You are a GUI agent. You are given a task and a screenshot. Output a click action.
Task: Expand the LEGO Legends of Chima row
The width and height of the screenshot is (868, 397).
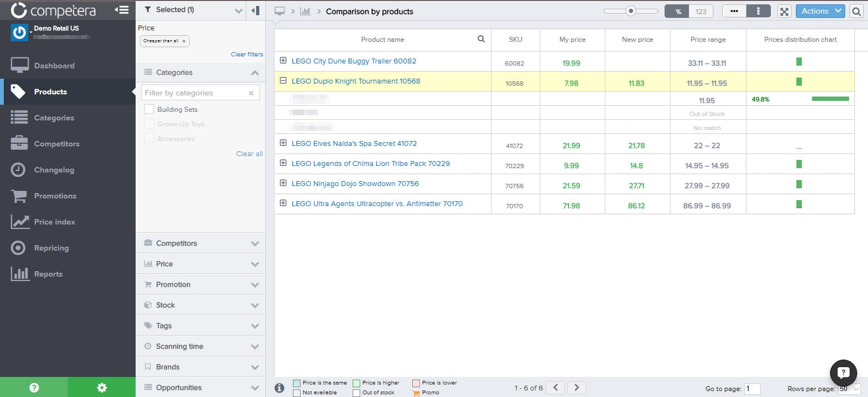tap(283, 163)
